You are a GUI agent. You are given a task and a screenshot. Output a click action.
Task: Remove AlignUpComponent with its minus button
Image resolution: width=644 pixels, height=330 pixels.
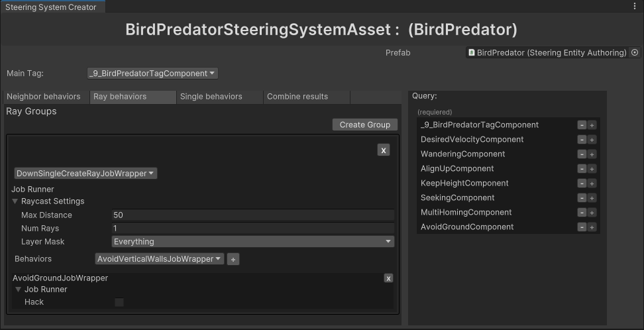click(582, 169)
